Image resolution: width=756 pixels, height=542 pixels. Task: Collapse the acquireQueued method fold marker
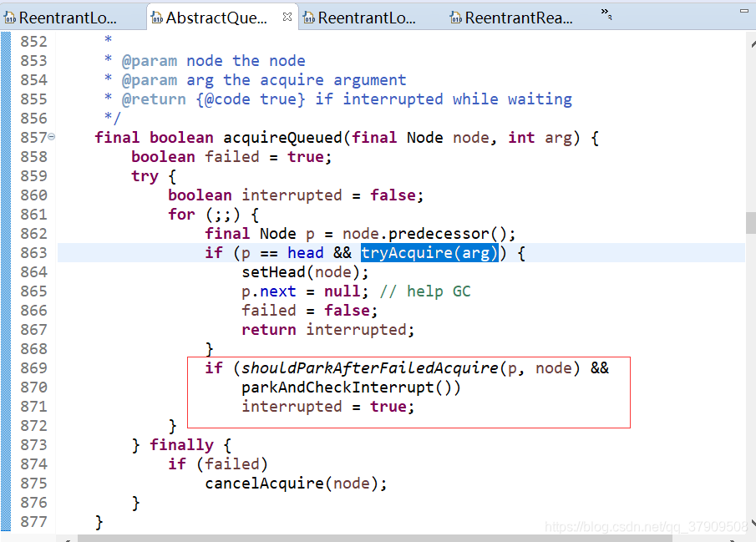[x=52, y=137]
